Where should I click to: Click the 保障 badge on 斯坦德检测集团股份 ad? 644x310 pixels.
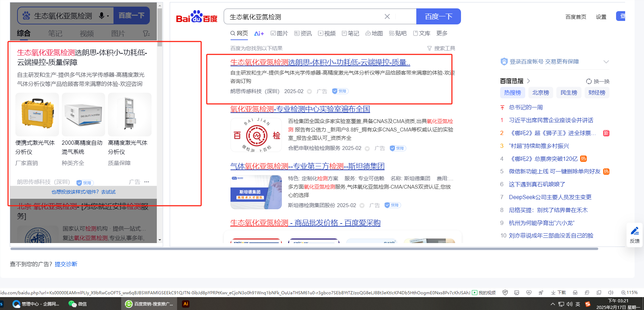coord(393,205)
